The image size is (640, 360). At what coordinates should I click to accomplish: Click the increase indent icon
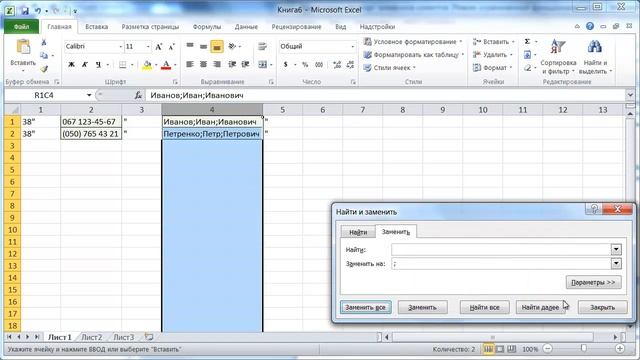tap(245, 64)
